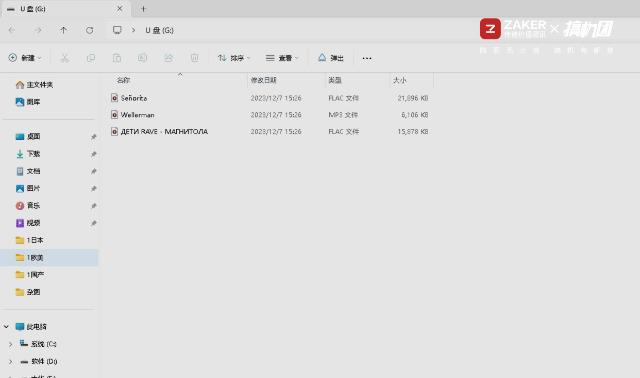Viewport: 640px width, 378px height.
Task: Unpin 桌面 using its pin icon
Action: coord(93,137)
